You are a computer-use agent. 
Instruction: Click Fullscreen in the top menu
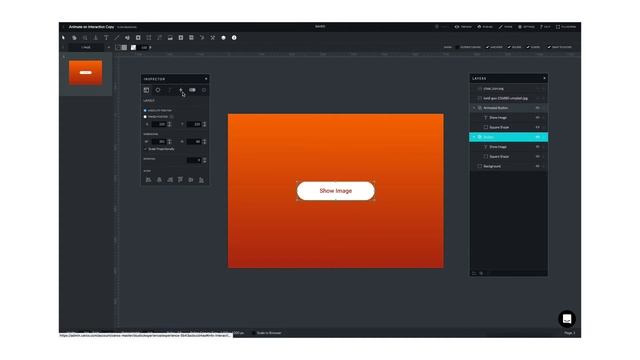[566, 27]
